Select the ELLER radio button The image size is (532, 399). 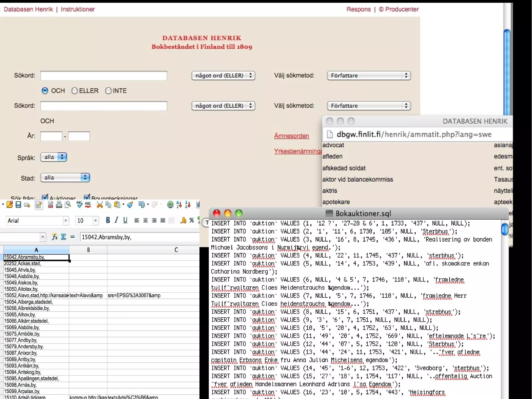coord(75,91)
